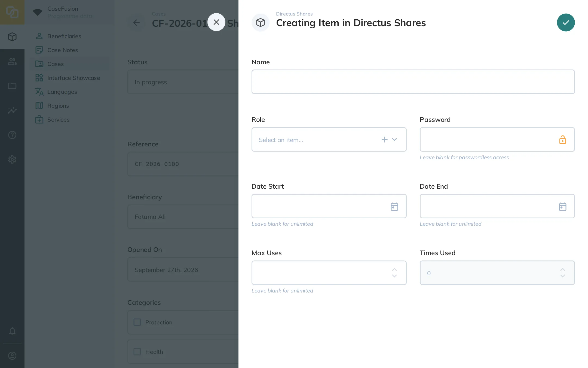Open the Date End calendar picker
This screenshot has width=588, height=368.
coord(562,206)
